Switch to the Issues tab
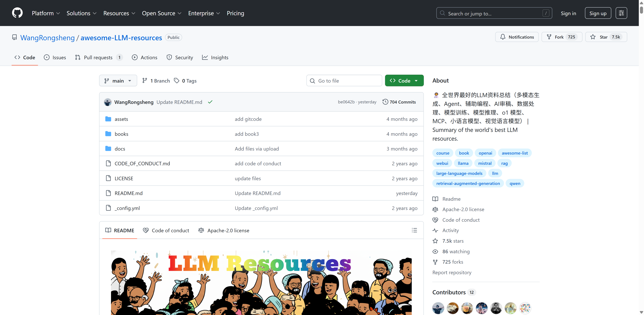 [x=55, y=57]
